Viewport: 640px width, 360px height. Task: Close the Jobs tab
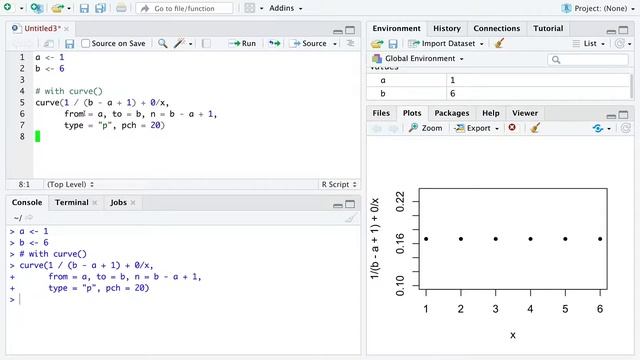coord(133,203)
